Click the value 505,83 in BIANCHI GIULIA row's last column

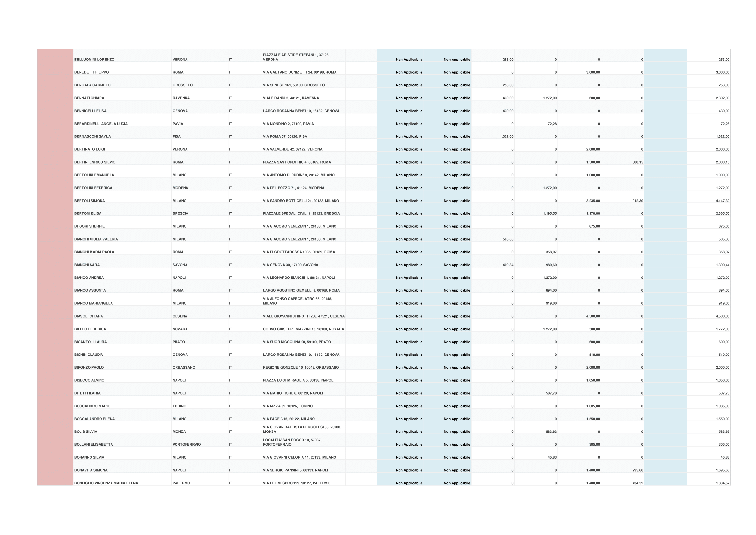coord(724,239)
